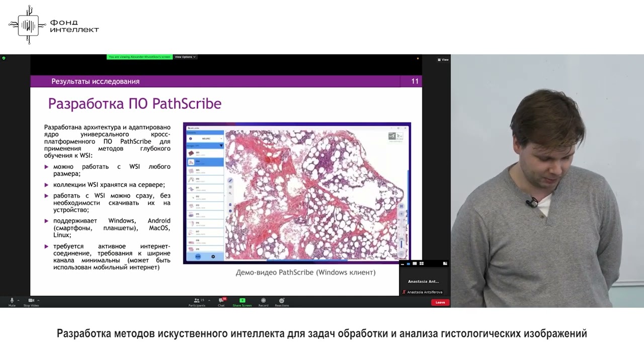Click the Stop Video camera icon
Screen dimensions: 644x362
[x=31, y=301]
